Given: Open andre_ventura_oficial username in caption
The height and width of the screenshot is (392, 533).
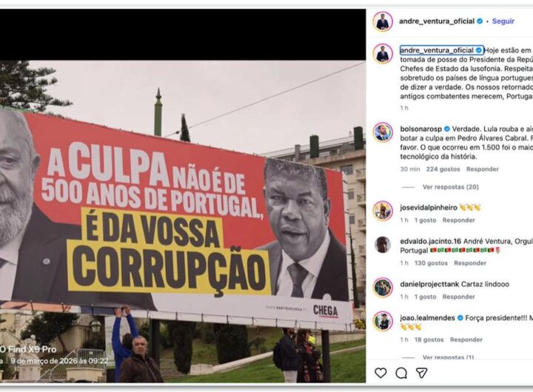Looking at the screenshot, I should coord(437,50).
